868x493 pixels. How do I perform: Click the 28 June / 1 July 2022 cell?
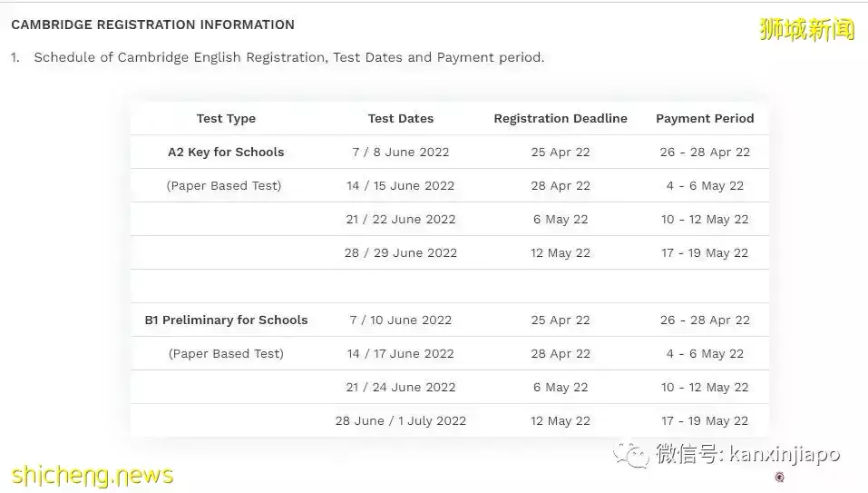point(400,420)
